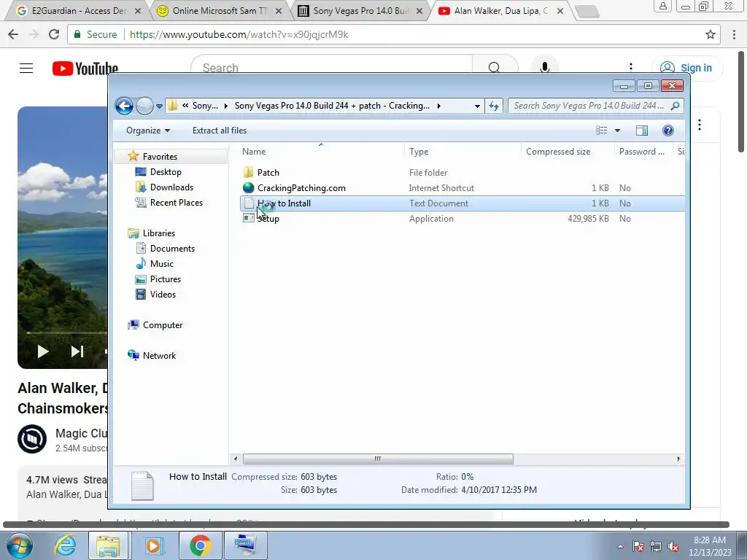This screenshot has height=560, width=747.
Task: Bookmark this page with the star icon
Action: (711, 34)
